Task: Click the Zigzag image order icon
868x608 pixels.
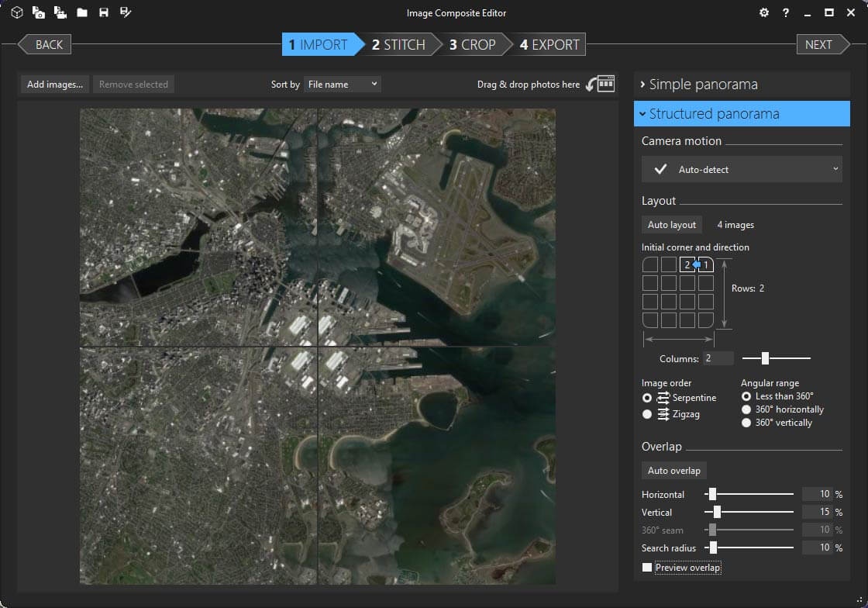Action: [663, 414]
